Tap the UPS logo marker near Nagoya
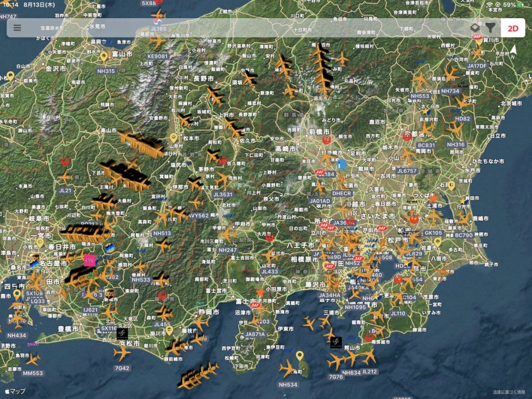 pyautogui.click(x=35, y=258)
